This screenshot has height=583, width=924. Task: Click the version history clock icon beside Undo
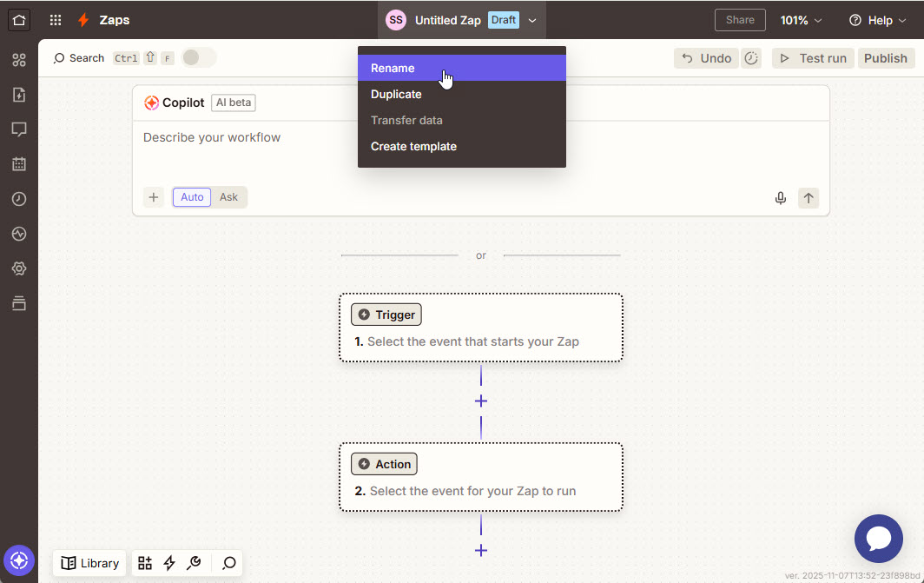[750, 57]
